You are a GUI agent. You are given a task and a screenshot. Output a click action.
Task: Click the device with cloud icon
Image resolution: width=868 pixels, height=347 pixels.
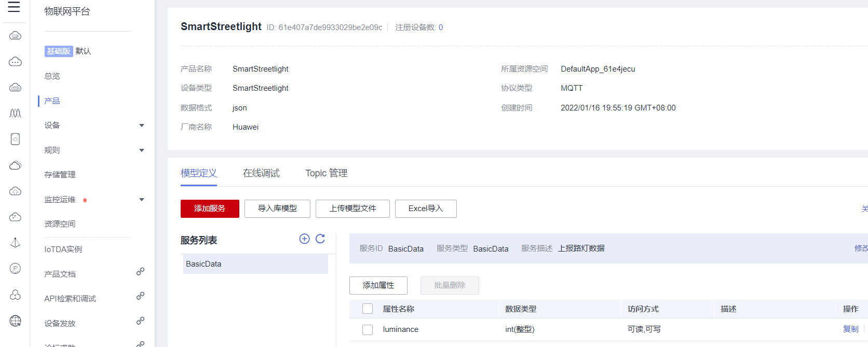coord(16,139)
